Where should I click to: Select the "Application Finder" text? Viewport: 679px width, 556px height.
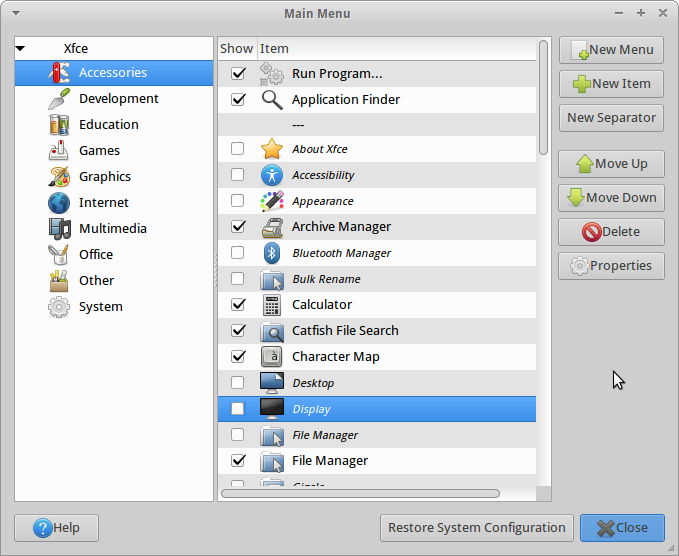346,100
